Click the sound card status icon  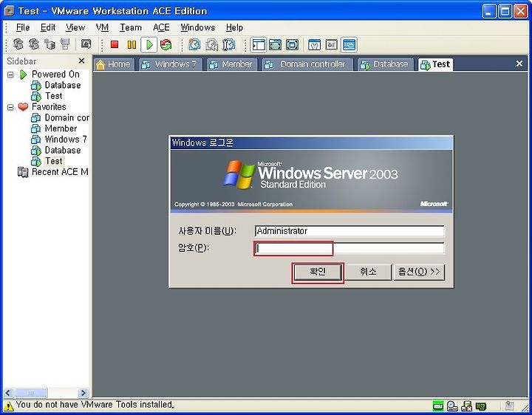coord(481,406)
